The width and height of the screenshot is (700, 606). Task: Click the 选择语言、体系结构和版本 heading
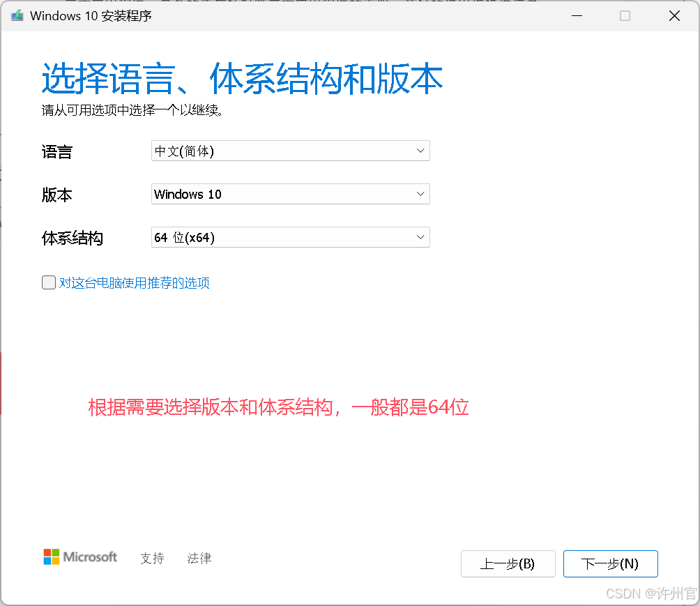tap(242, 79)
